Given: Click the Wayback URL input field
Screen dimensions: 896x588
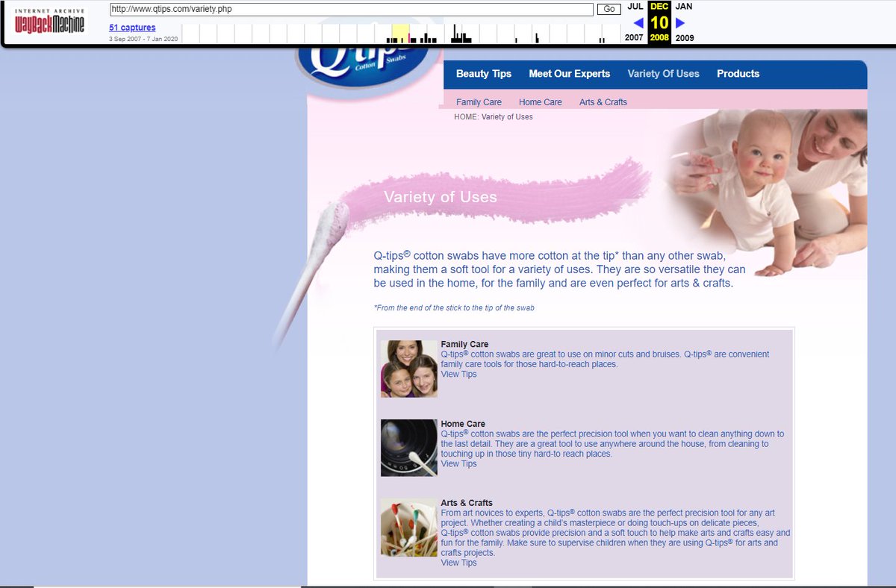Looking at the screenshot, I should [352, 9].
